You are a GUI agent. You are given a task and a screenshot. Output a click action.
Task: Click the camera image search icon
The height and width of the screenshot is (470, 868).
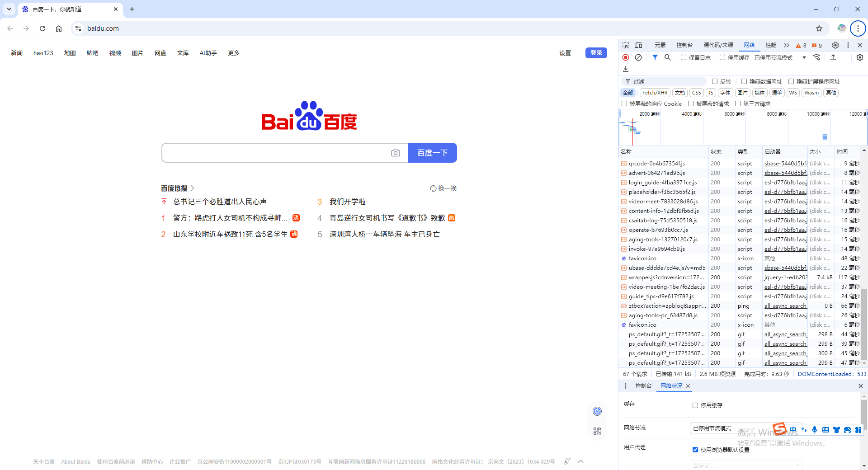396,153
